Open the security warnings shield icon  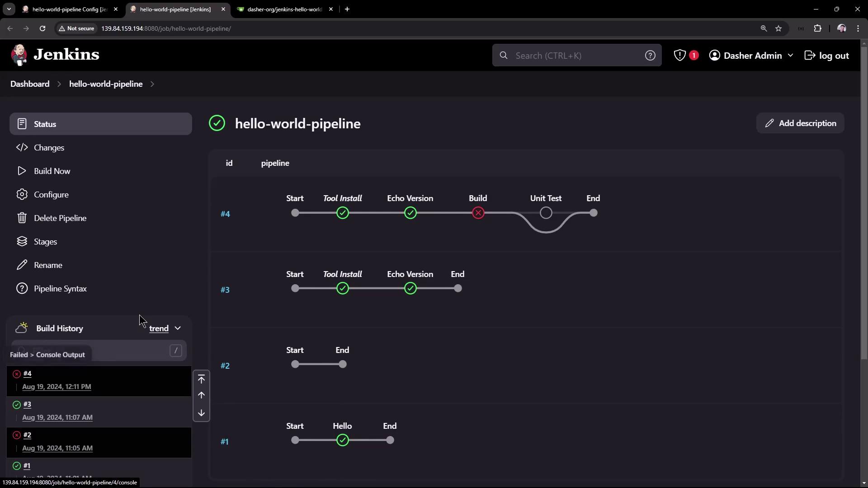pos(680,56)
